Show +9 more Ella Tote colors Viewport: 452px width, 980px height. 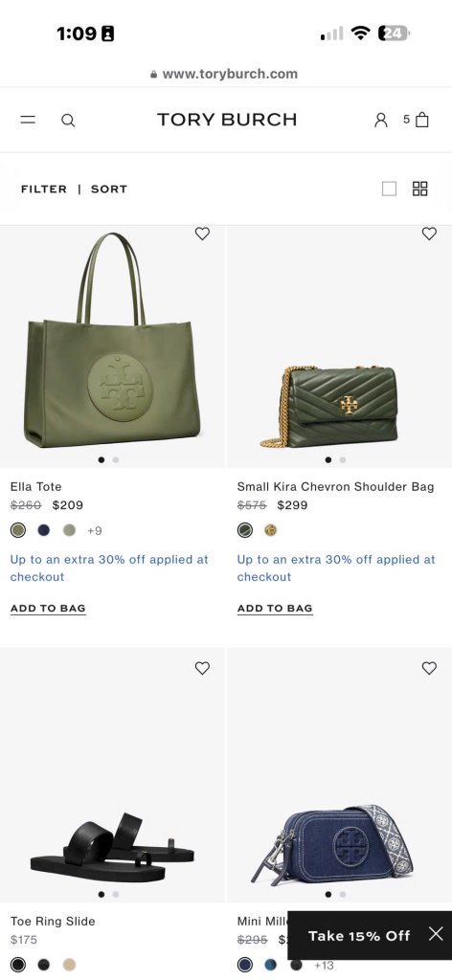tap(95, 530)
